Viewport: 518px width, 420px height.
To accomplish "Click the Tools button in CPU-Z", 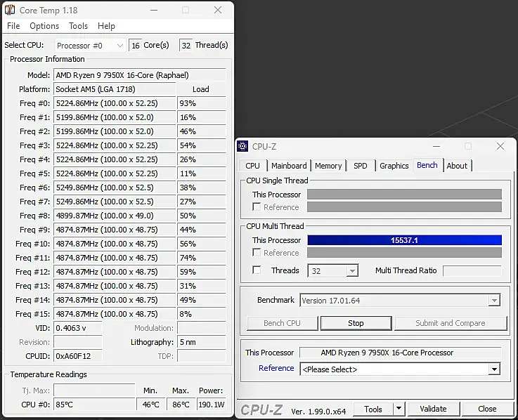I will 373,409.
